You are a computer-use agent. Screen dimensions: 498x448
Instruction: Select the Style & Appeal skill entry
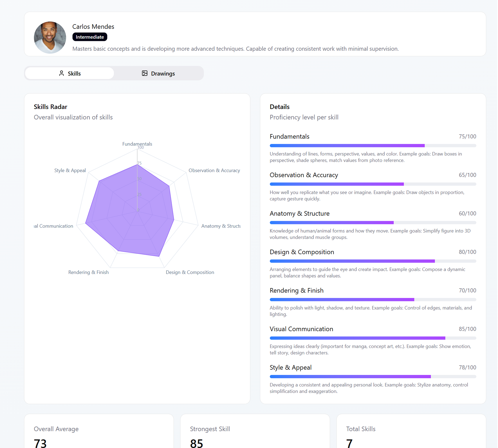(291, 367)
